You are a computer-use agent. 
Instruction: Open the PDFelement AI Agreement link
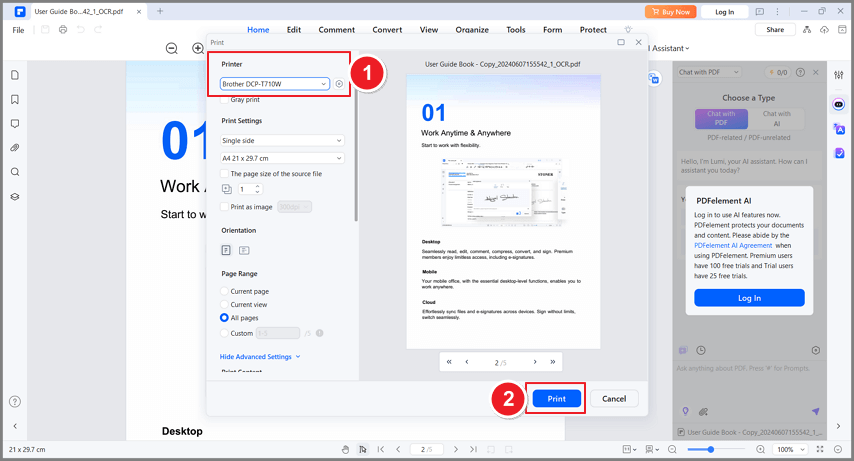(x=733, y=246)
